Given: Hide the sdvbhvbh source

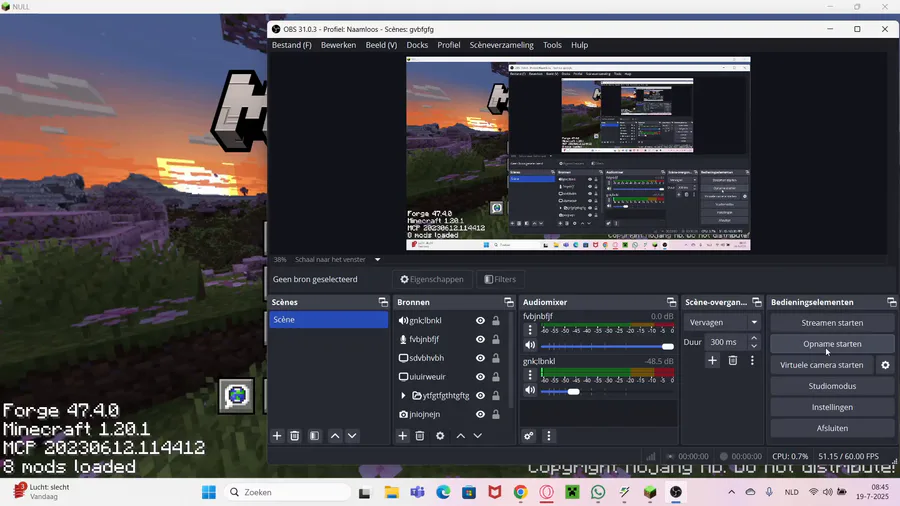Looking at the screenshot, I should (480, 358).
